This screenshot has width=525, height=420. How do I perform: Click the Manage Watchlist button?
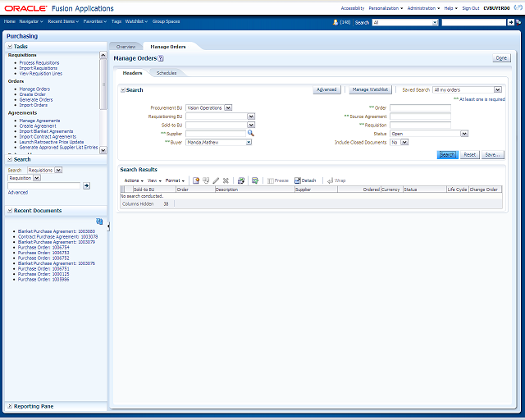pyautogui.click(x=370, y=89)
